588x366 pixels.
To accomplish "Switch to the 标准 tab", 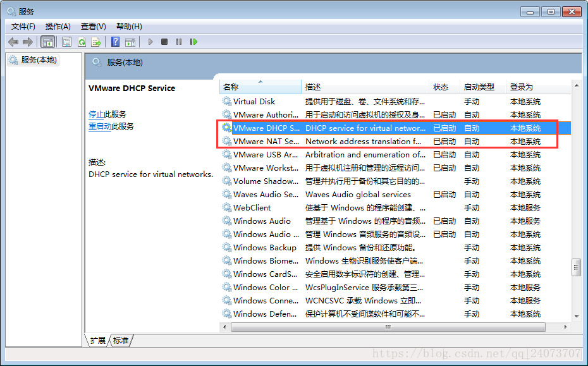I will pyautogui.click(x=121, y=340).
